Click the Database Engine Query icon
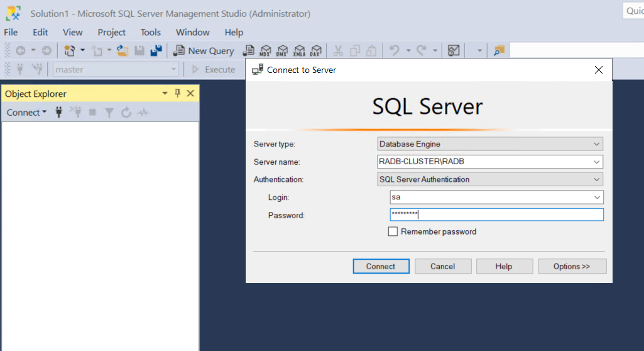This screenshot has width=644, height=351. (248, 50)
